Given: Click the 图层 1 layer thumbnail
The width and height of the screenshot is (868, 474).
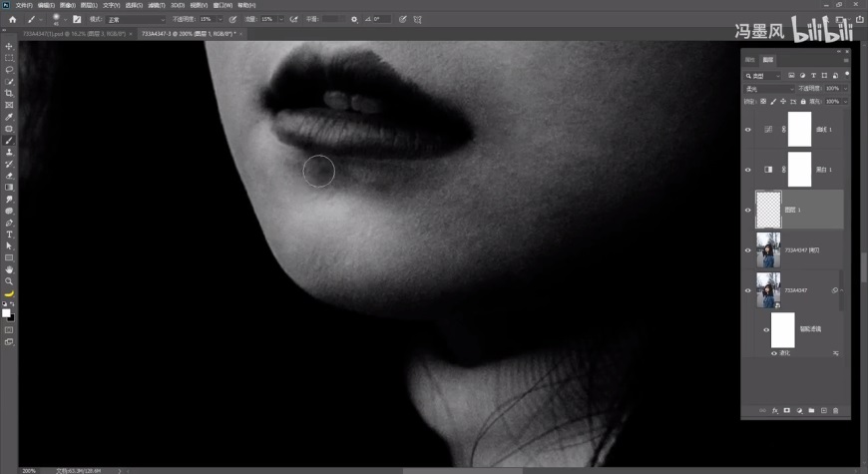Looking at the screenshot, I should click(769, 210).
